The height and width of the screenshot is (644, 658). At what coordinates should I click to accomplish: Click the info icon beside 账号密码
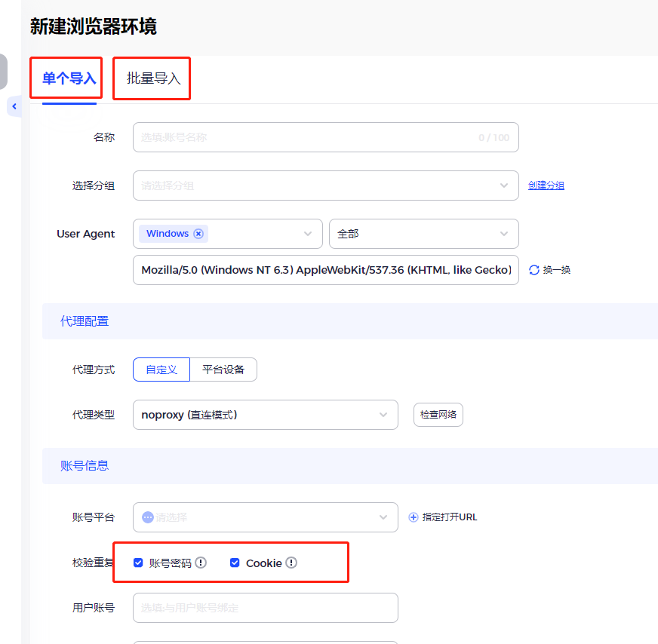(x=201, y=563)
